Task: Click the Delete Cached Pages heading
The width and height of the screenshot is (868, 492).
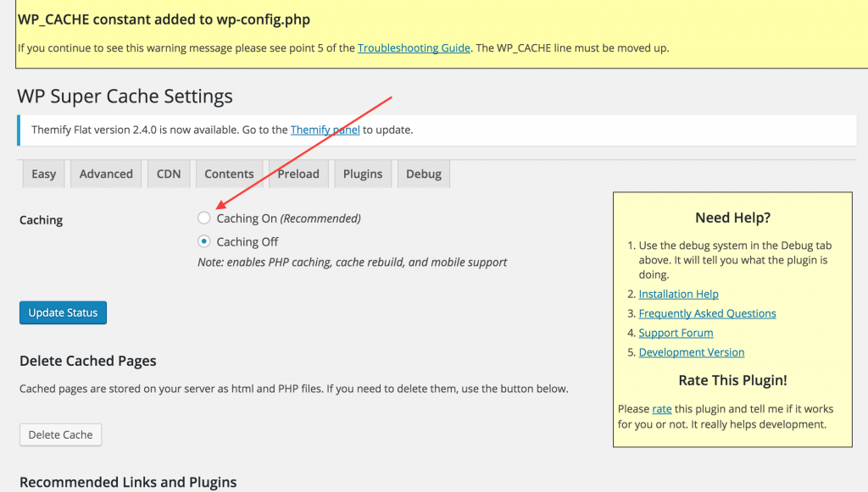Action: (x=88, y=361)
